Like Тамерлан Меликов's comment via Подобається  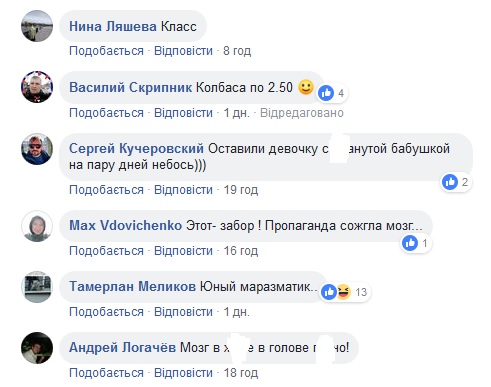[106, 312]
